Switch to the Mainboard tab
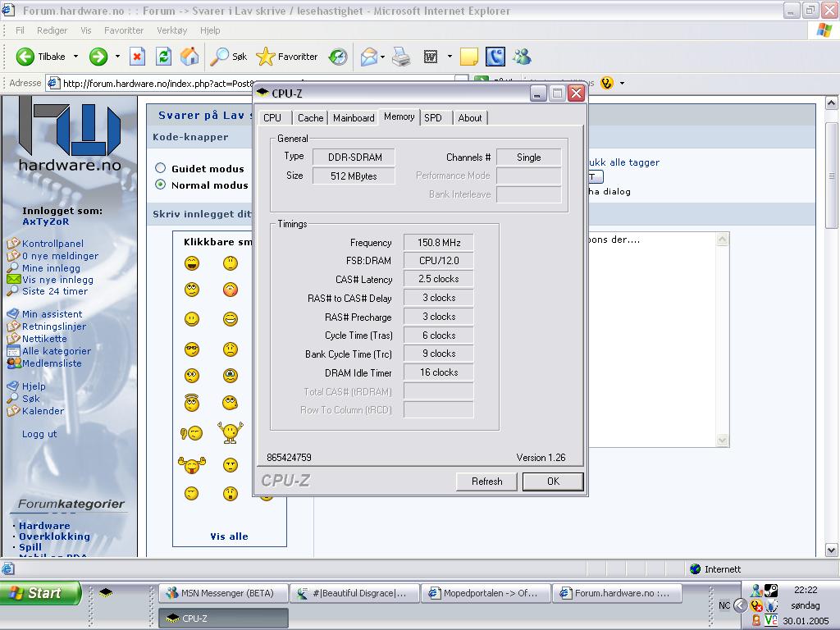 pyautogui.click(x=354, y=118)
